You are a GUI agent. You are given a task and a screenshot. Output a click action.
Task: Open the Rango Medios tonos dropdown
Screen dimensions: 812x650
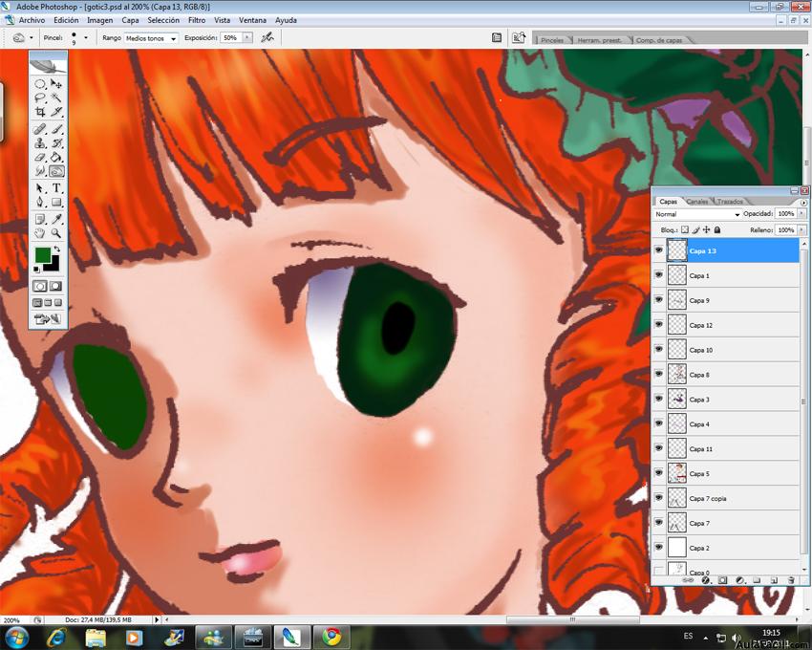coord(151,38)
